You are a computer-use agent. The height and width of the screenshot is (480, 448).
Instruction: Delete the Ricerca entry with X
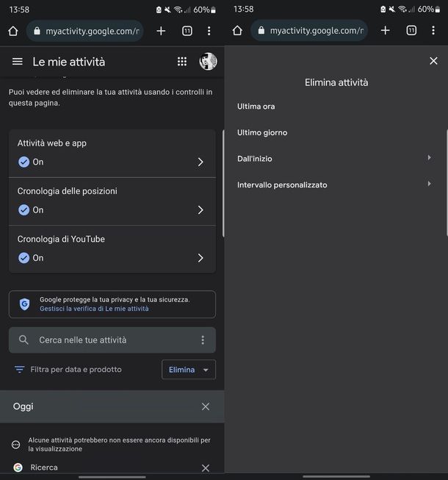point(206,468)
